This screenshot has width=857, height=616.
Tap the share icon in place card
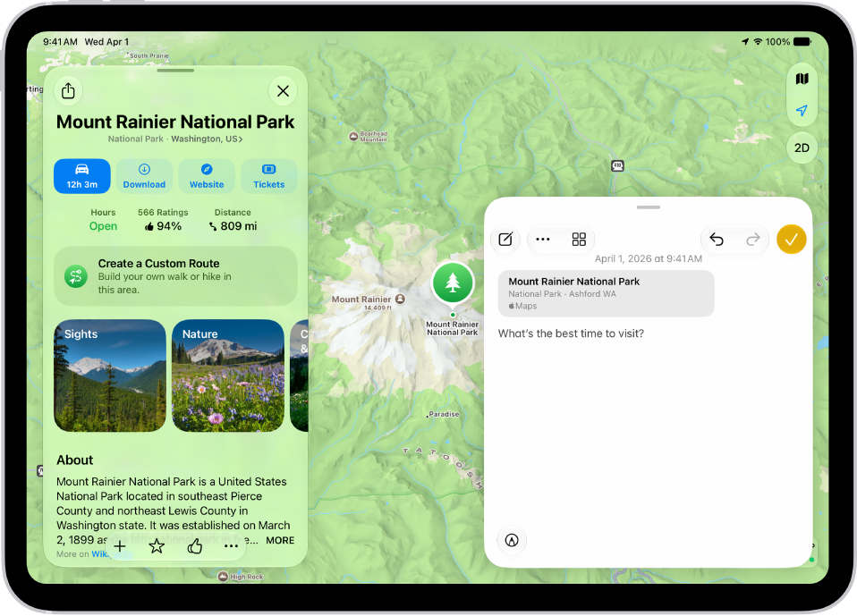68,90
